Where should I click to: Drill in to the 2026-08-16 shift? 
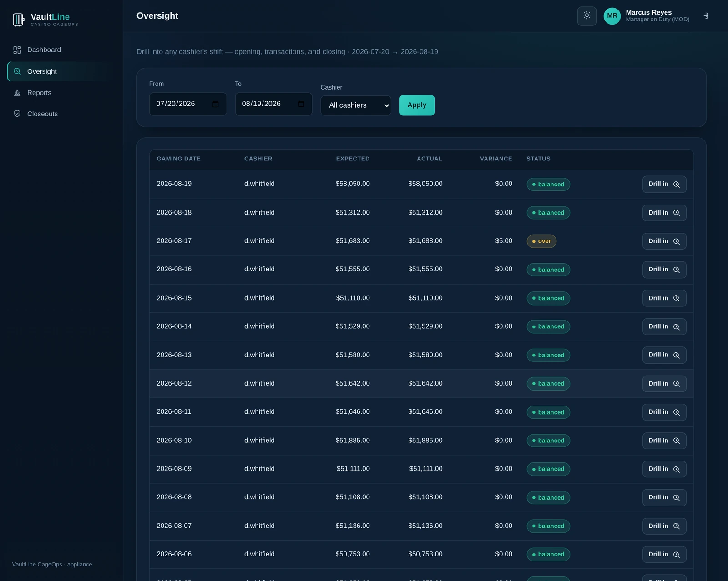pyautogui.click(x=664, y=270)
